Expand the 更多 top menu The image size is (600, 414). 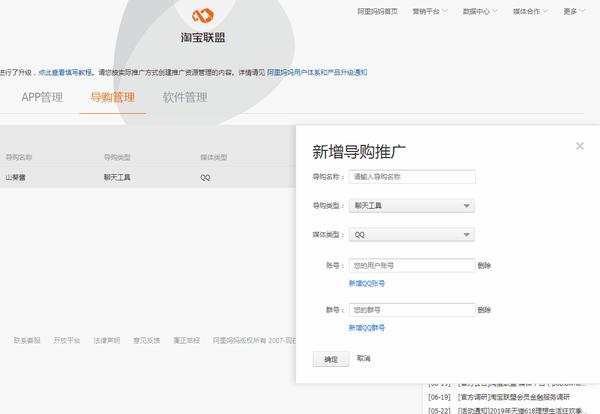point(574,11)
